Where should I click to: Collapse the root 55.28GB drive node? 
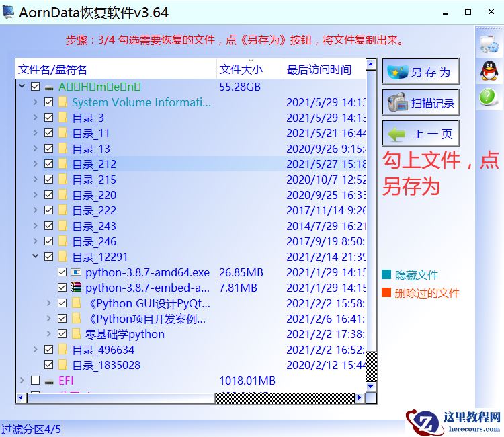(22, 86)
